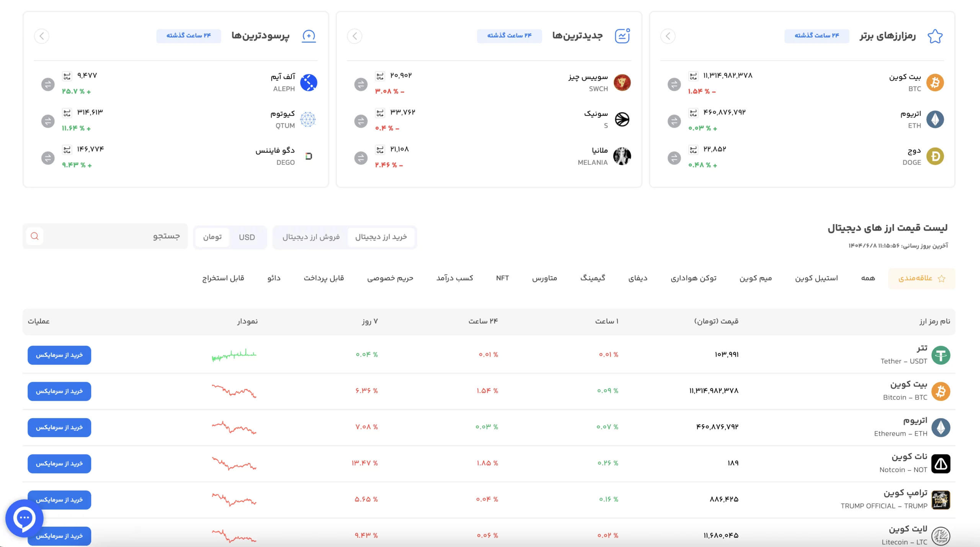Image resolution: width=980 pixels, height=547 pixels.
Task: Click the Notcoin logo in the price table
Action: point(941,464)
